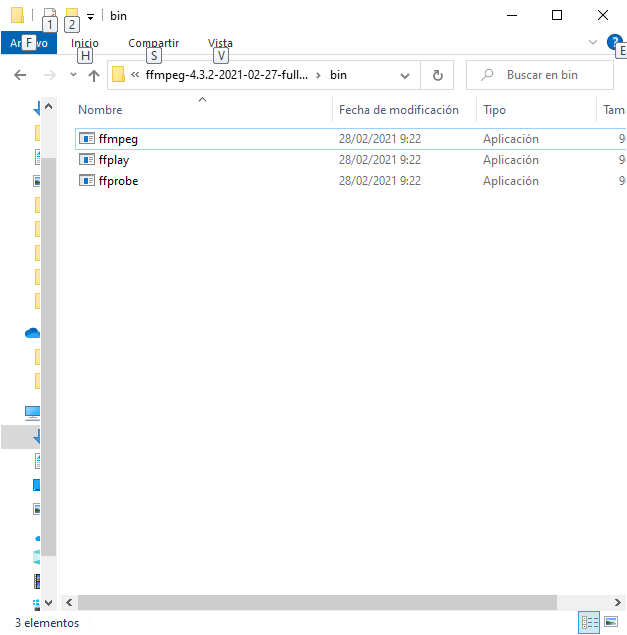Switch to large icons view layout
Screen dimensions: 627x635
[x=611, y=622]
